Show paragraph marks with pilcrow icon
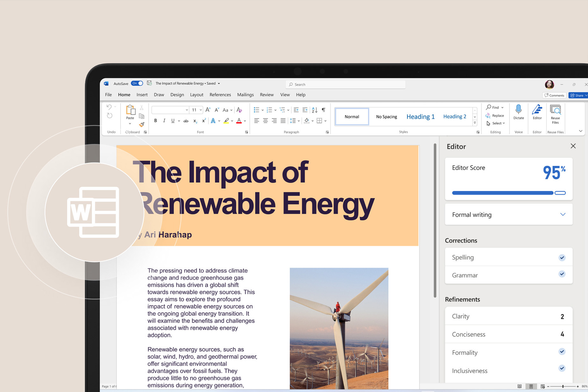The width and height of the screenshot is (588, 392). [324, 110]
